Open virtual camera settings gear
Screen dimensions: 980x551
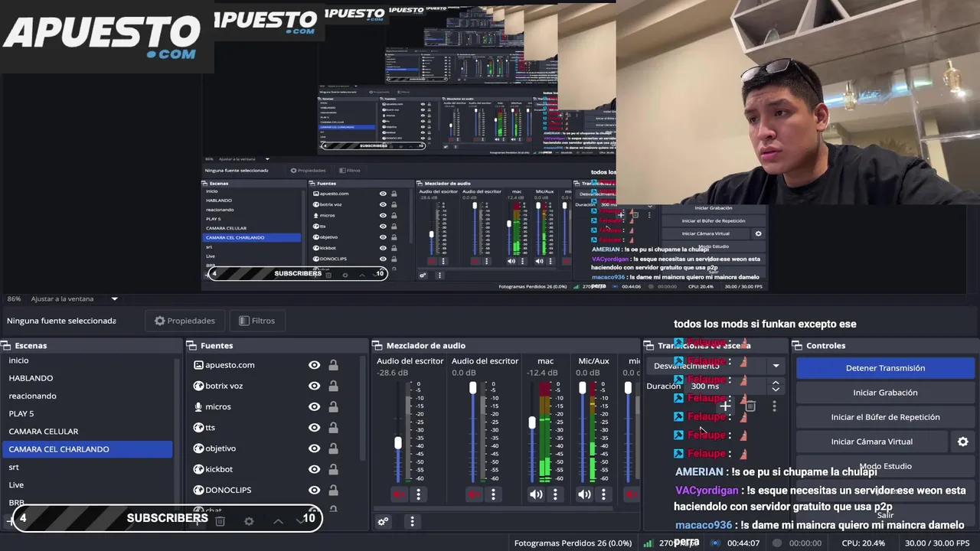click(963, 442)
